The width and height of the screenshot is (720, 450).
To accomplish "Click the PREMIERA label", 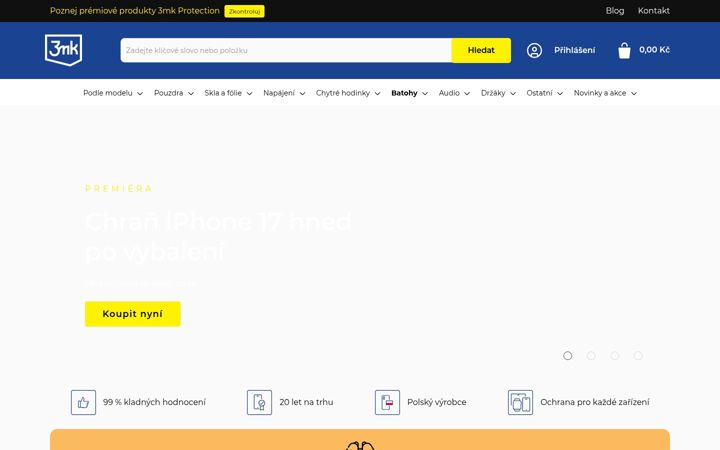I will [x=118, y=189].
